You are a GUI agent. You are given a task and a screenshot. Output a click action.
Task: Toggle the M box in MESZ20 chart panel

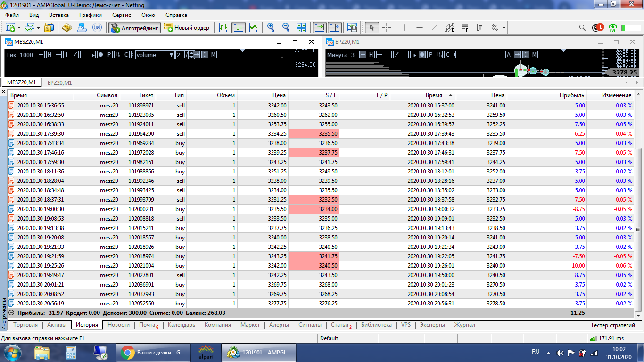(x=213, y=55)
